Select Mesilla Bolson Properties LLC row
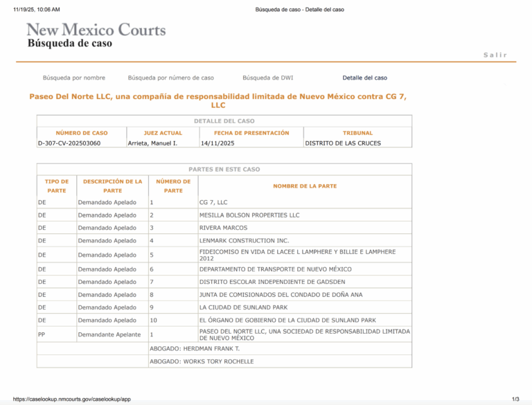Screen dimensions: 532x405 (x=249, y=215)
